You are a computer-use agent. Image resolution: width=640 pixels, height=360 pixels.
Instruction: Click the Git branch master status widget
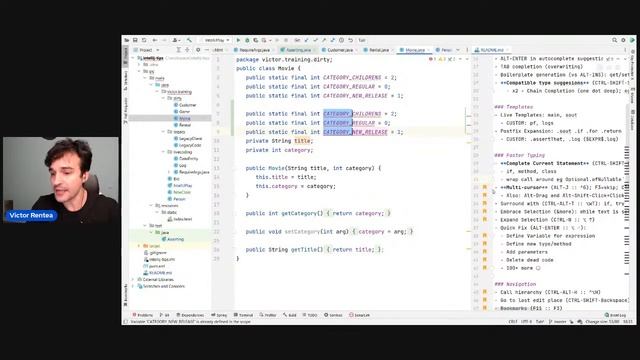pyautogui.click(x=558, y=322)
